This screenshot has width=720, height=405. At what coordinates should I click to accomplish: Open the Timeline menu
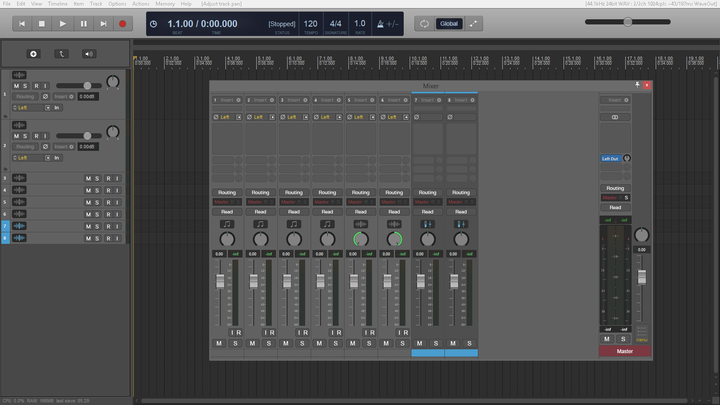tap(57, 4)
